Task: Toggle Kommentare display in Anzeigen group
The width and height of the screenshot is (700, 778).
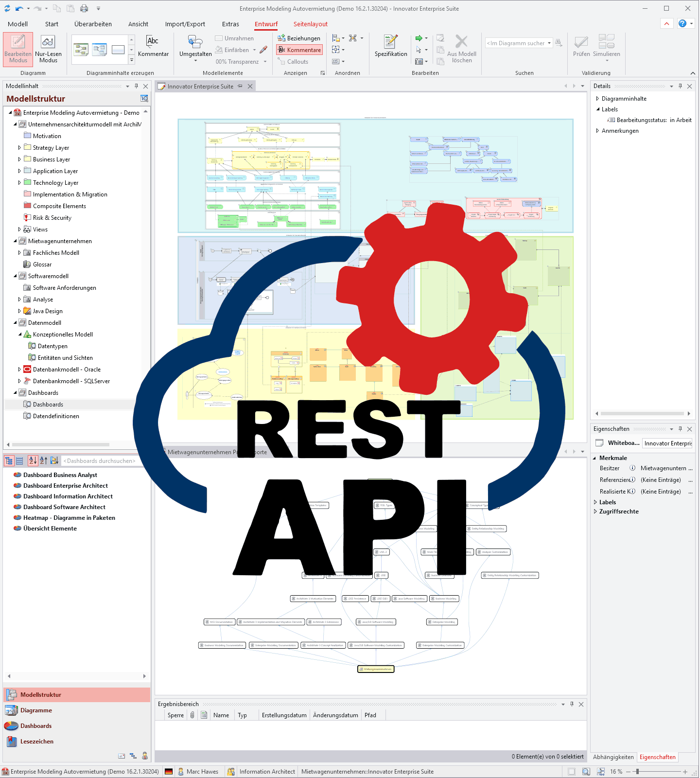Action: 299,50
